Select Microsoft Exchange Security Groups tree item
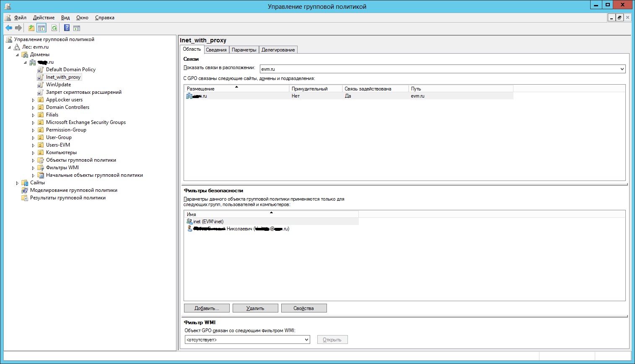 point(86,122)
